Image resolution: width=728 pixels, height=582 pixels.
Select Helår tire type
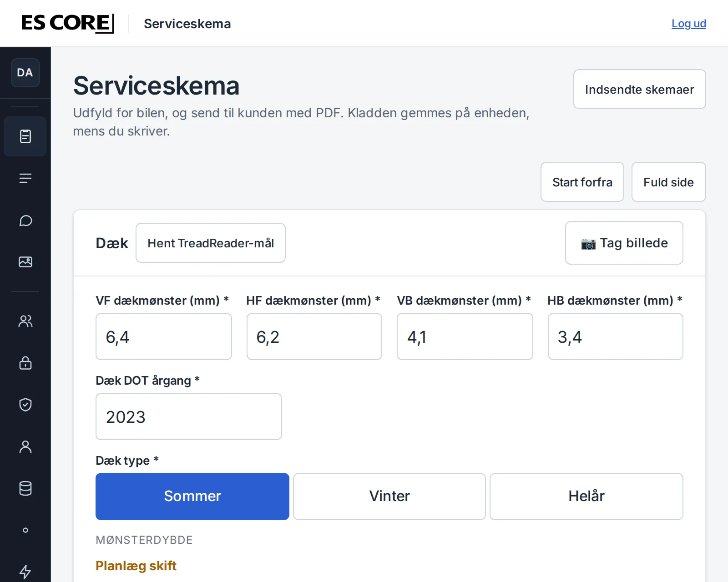tap(586, 497)
